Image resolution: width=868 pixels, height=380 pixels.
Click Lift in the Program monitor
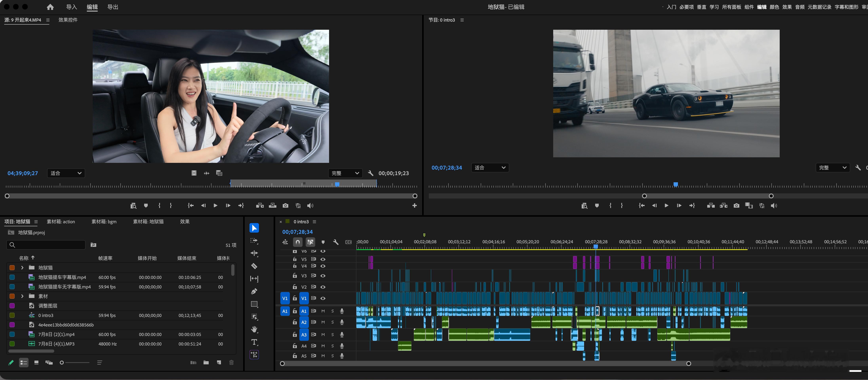coord(711,205)
